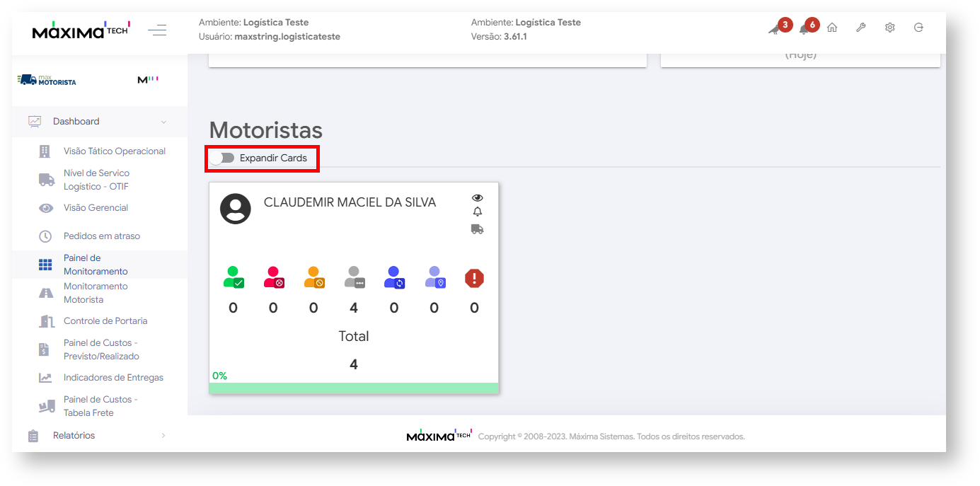Screen dimensions: 980x486
Task: Click pending count value 4 under gray icon
Action: (x=354, y=308)
